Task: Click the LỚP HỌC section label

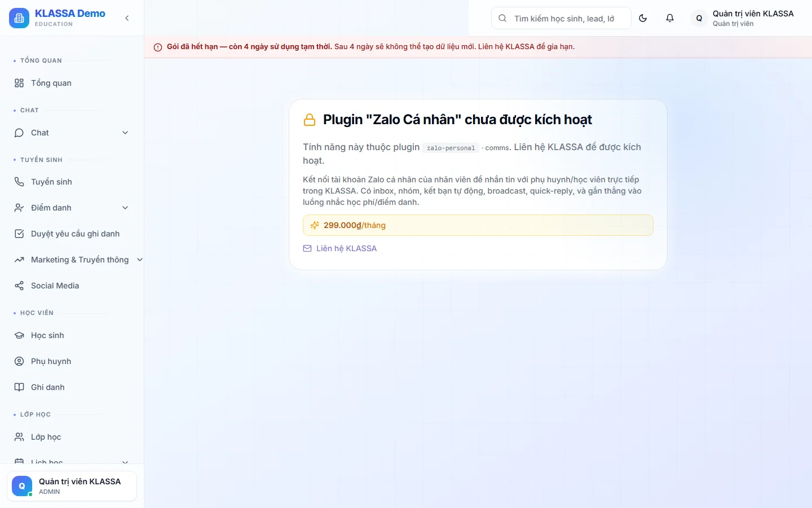Action: (36, 414)
